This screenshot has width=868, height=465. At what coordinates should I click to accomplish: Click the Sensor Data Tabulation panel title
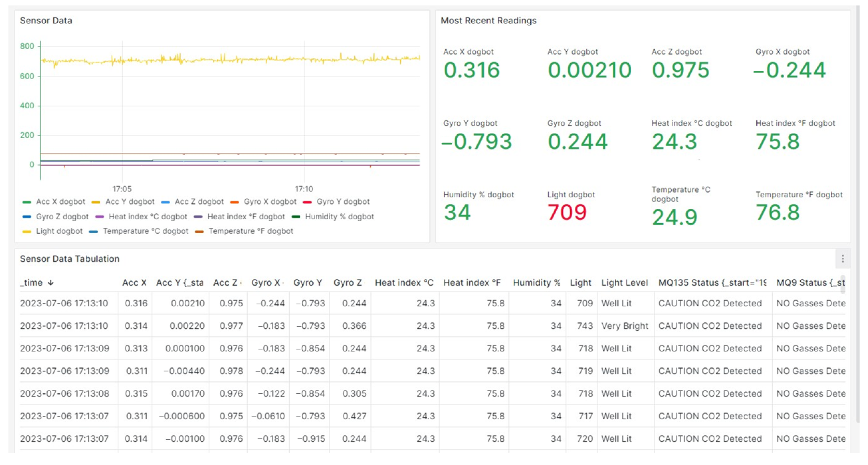[69, 259]
